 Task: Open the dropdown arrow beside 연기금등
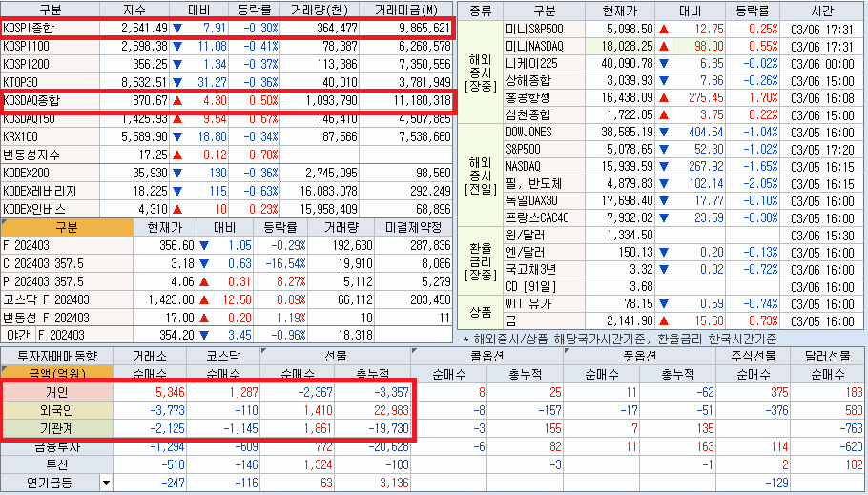point(106,484)
